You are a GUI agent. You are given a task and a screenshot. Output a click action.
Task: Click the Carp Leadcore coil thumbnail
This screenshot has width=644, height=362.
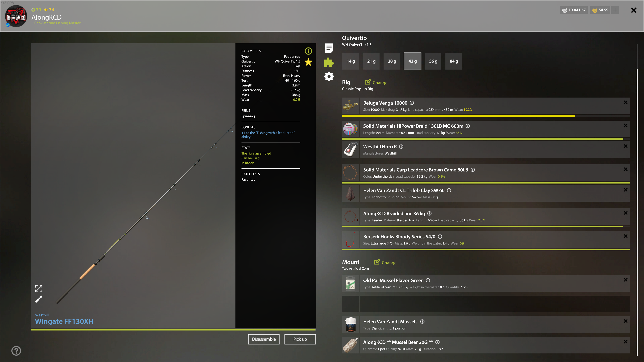point(350,173)
